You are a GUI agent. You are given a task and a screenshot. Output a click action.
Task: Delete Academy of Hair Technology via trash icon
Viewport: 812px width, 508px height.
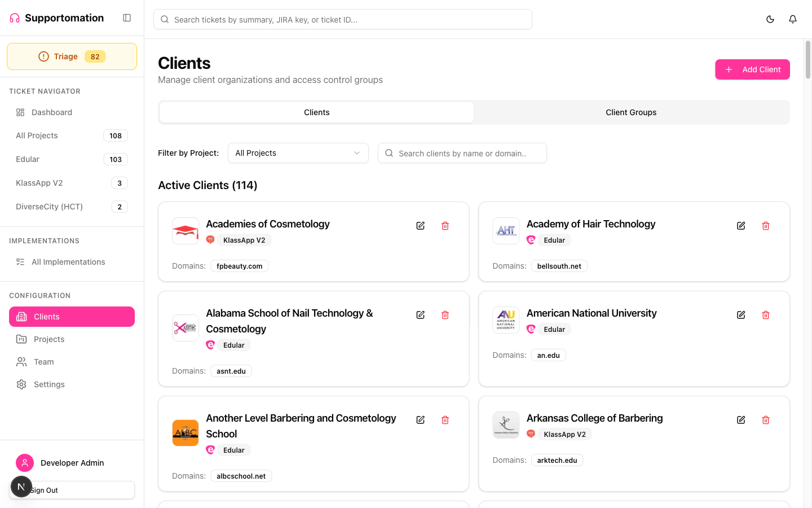(x=765, y=225)
